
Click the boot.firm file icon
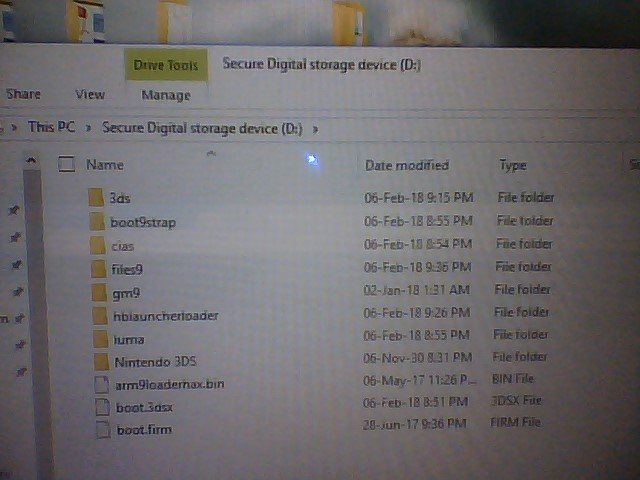pos(103,430)
